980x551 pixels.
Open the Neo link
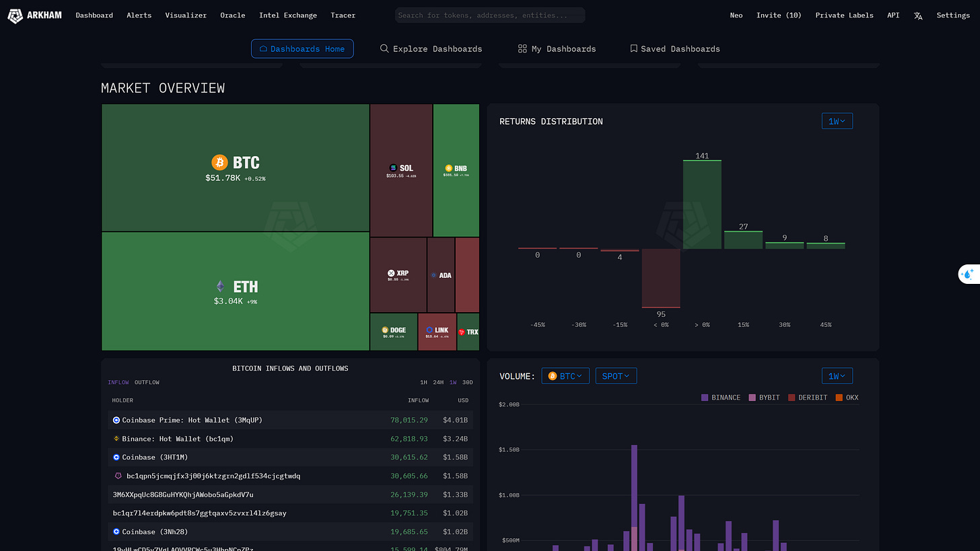click(x=736, y=15)
